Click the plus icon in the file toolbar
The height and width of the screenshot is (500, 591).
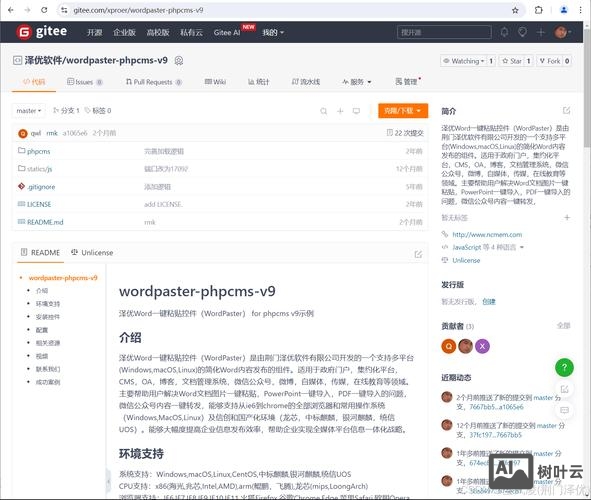[x=340, y=111]
